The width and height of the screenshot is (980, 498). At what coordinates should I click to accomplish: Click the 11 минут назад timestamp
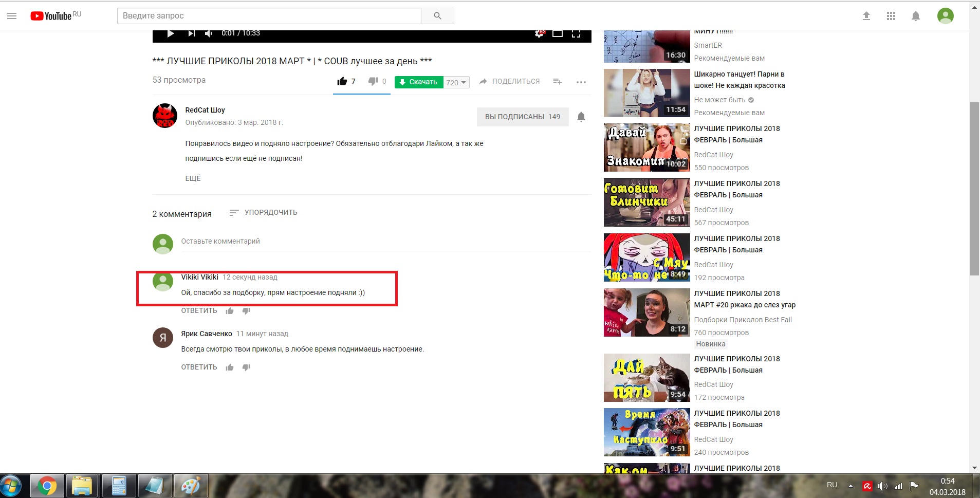coord(262,334)
